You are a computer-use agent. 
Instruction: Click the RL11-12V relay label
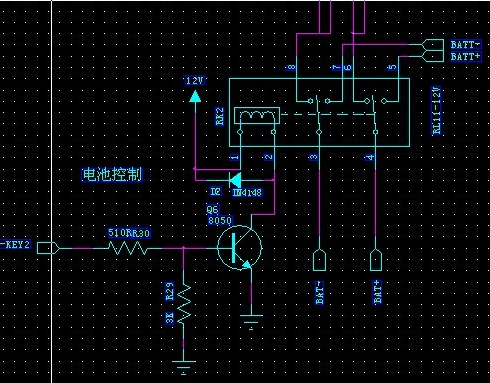(437, 110)
